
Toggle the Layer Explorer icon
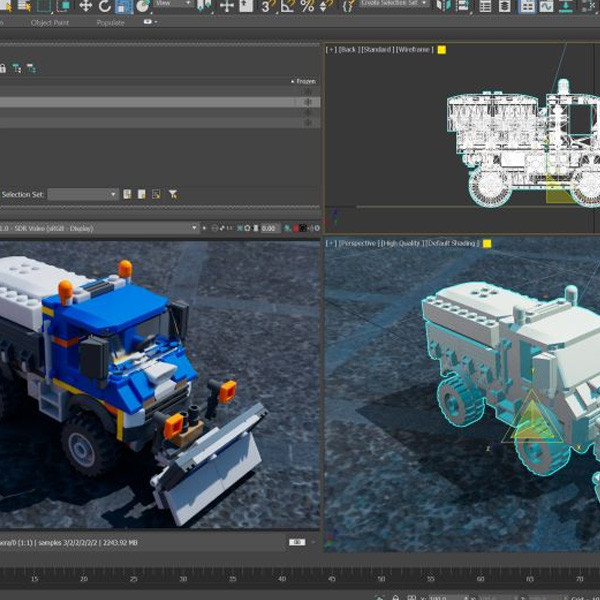(x=504, y=6)
